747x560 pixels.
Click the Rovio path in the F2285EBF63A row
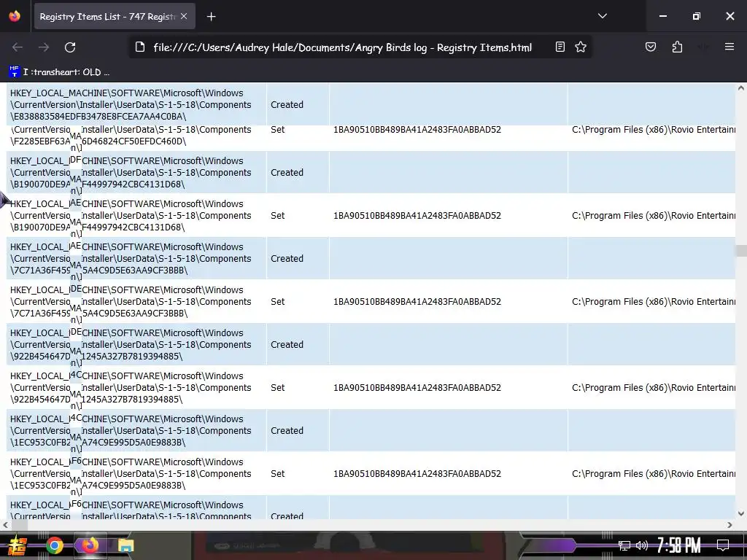[654, 130]
